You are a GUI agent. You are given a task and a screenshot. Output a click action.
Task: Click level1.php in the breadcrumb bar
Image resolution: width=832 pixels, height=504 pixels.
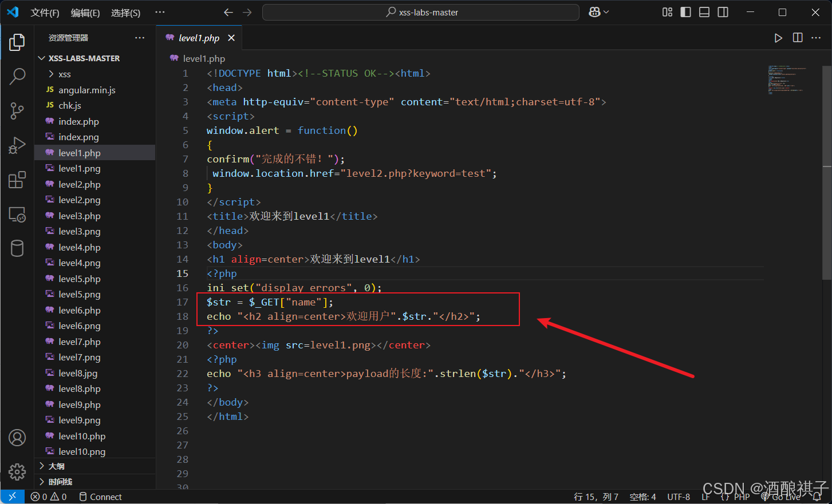[204, 58]
